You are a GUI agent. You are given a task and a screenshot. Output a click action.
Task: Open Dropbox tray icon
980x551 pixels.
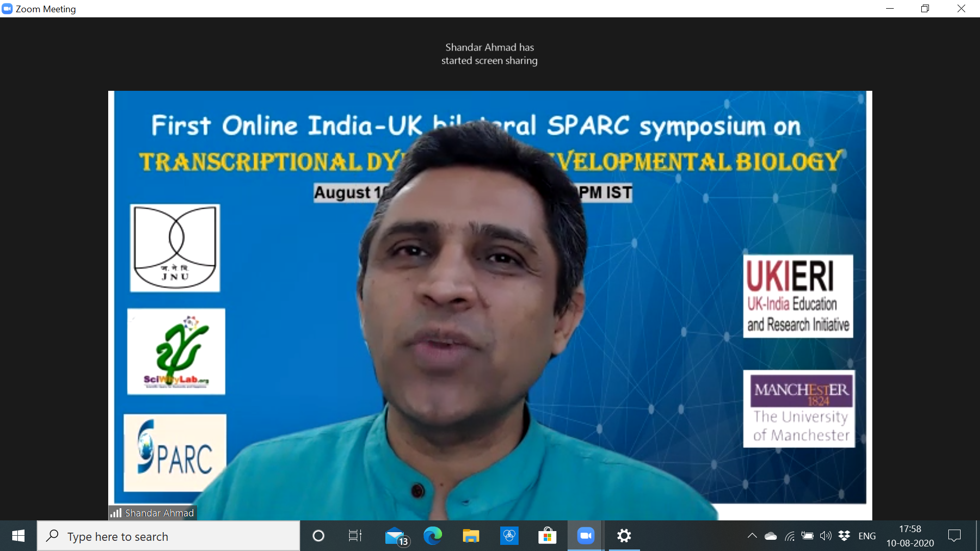pyautogui.click(x=844, y=536)
